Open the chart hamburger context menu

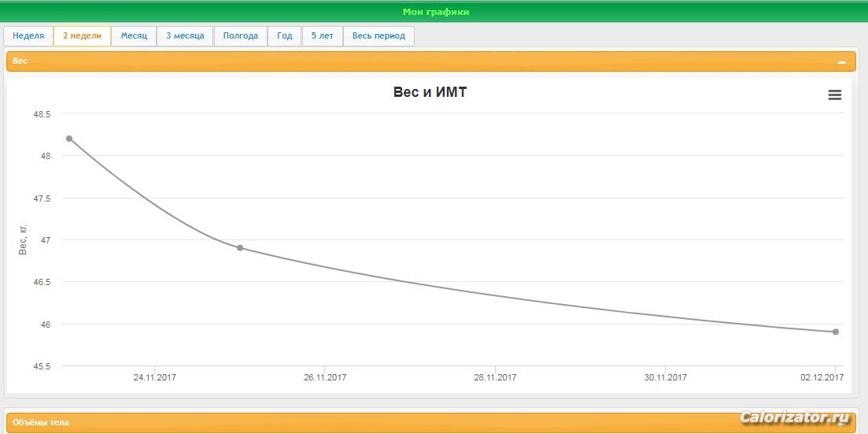834,95
